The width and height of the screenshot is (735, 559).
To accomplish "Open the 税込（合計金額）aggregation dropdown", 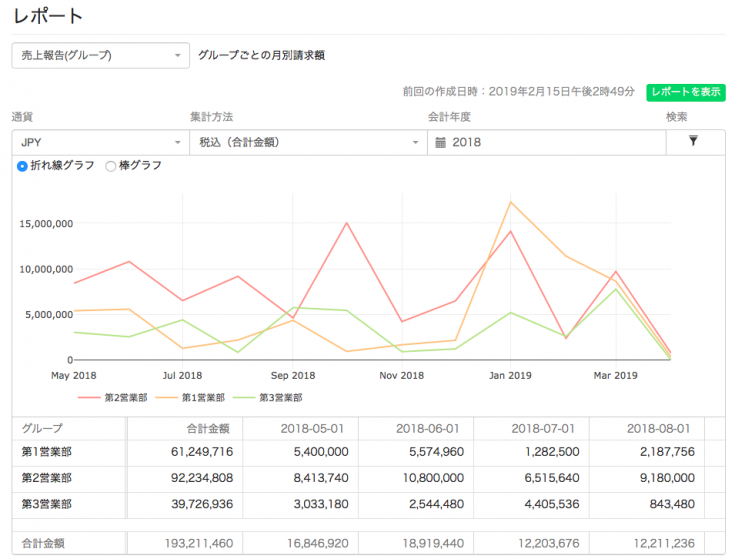I will 308,142.
